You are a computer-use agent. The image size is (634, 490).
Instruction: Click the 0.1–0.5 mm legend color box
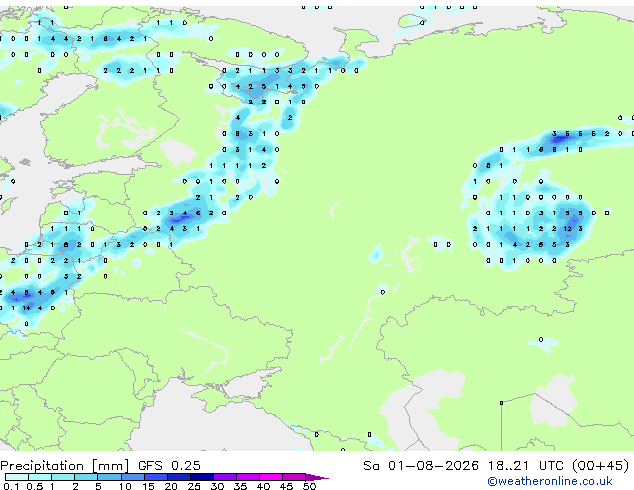click(x=17, y=477)
